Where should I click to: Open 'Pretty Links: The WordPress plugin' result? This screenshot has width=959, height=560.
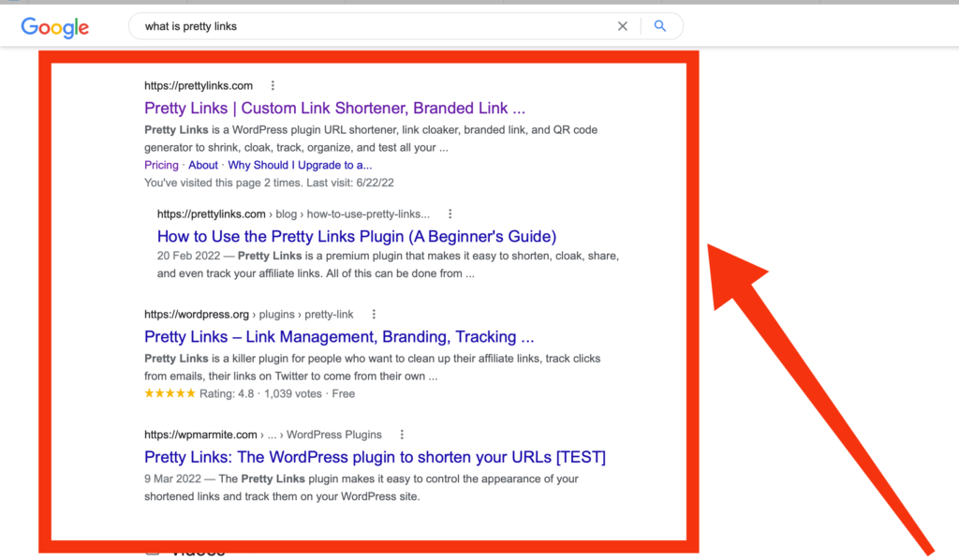375,457
